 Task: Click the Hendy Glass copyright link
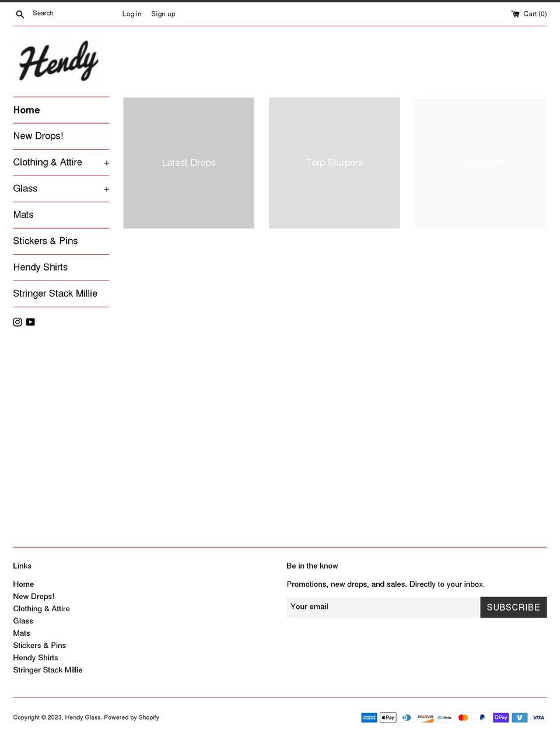click(83, 717)
